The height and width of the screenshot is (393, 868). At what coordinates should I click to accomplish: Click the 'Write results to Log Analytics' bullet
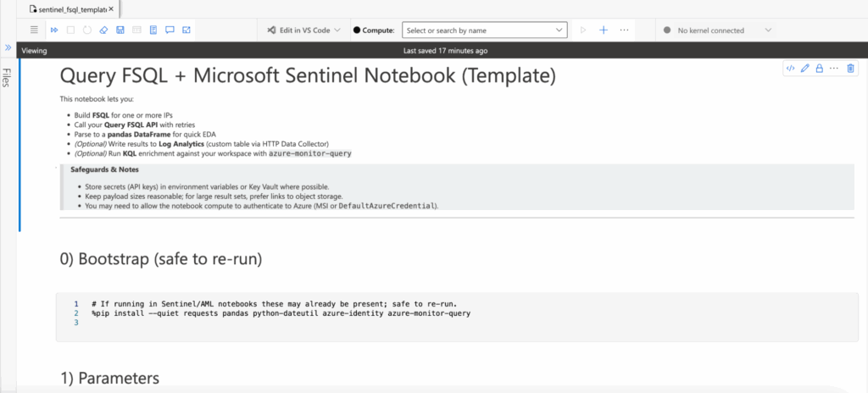coord(201,143)
